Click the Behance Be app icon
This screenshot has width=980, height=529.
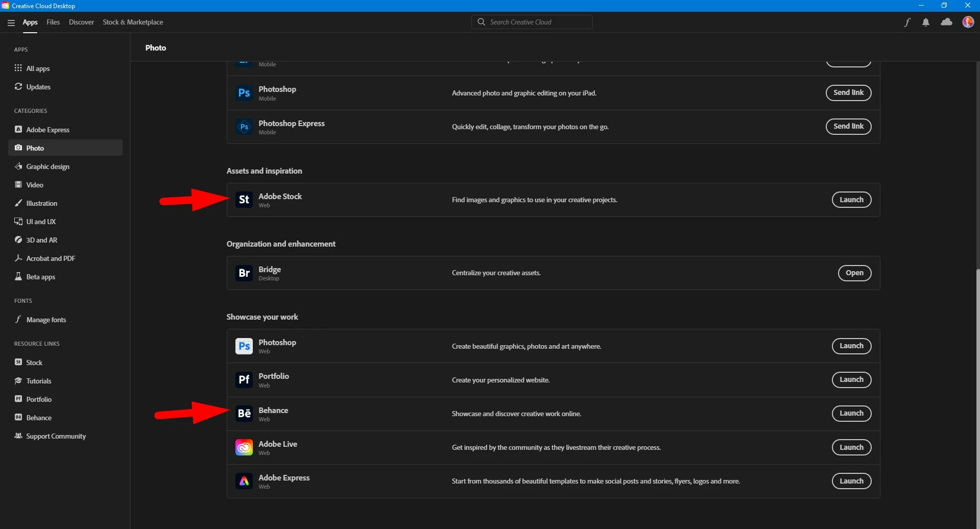pos(244,414)
